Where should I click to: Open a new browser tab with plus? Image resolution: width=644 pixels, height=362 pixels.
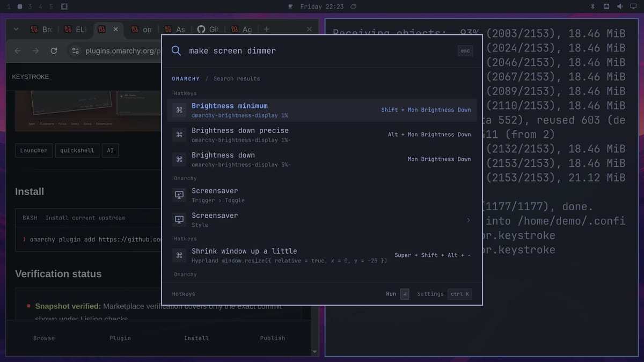coord(267,29)
